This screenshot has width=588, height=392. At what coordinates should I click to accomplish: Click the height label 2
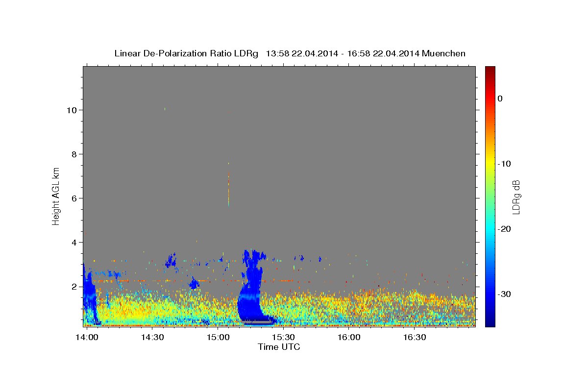75,286
